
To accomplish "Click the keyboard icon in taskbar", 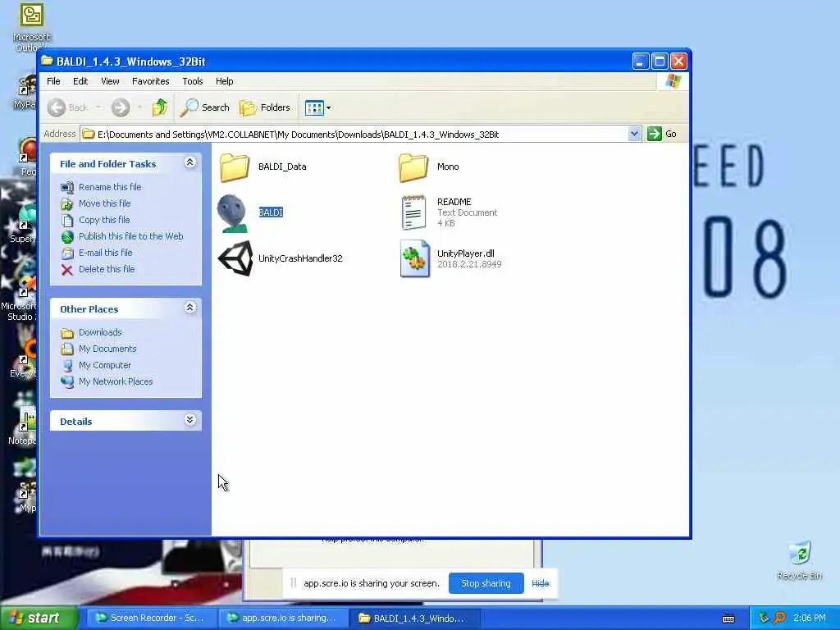I will pos(728,619).
